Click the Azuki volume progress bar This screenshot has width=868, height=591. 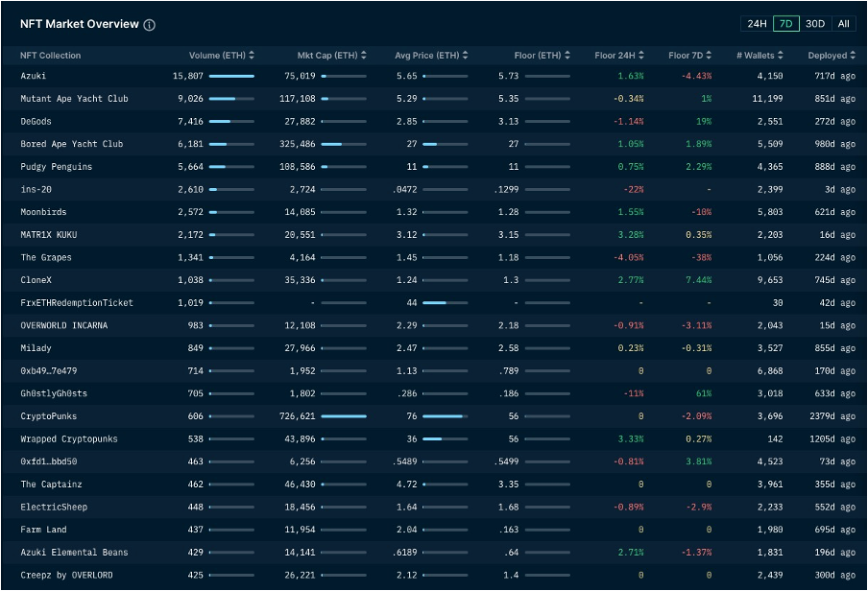click(232, 76)
